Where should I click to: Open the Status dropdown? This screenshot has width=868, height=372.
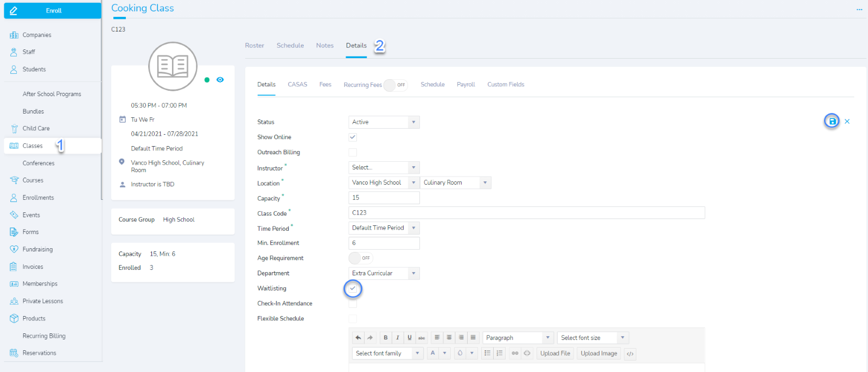pos(384,122)
